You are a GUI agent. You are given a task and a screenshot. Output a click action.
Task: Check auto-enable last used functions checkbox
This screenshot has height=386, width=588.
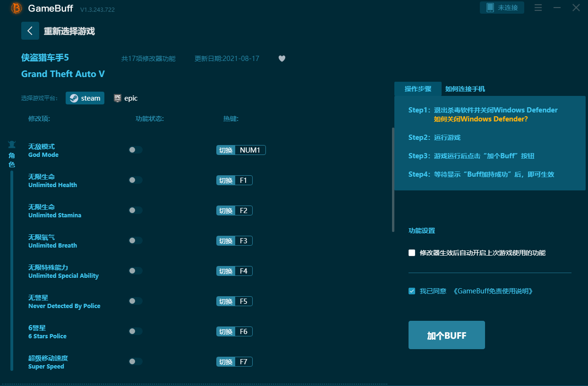412,253
